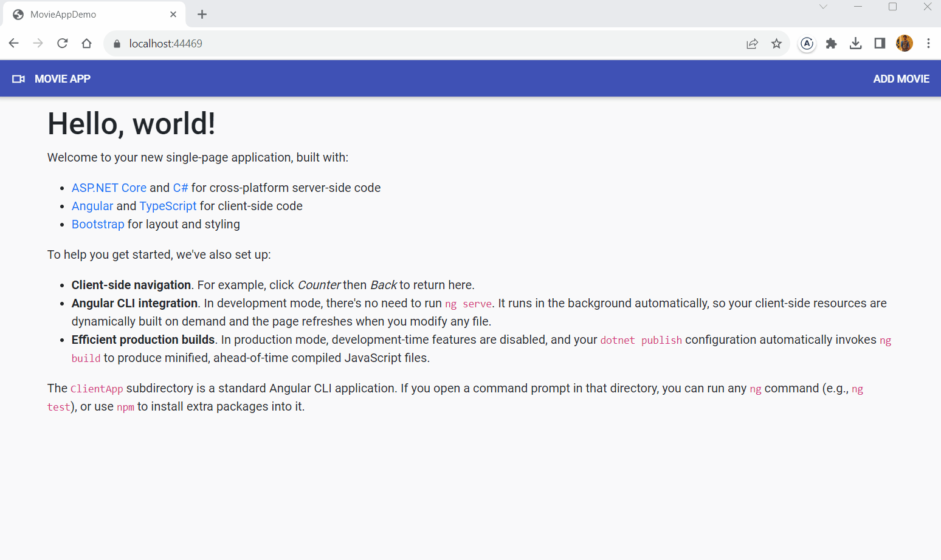Open browser downloads icon
Image resolution: width=941 pixels, height=560 pixels.
(x=855, y=43)
